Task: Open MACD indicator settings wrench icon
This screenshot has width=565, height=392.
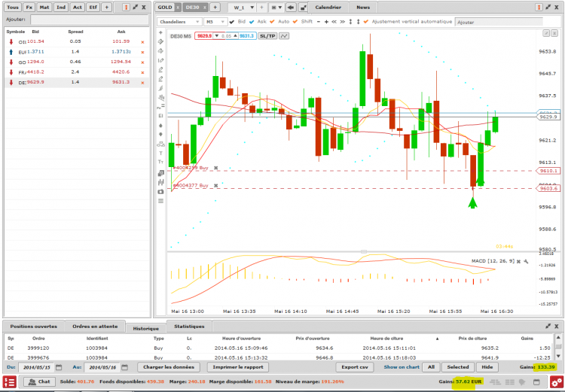Action: [x=526, y=261]
